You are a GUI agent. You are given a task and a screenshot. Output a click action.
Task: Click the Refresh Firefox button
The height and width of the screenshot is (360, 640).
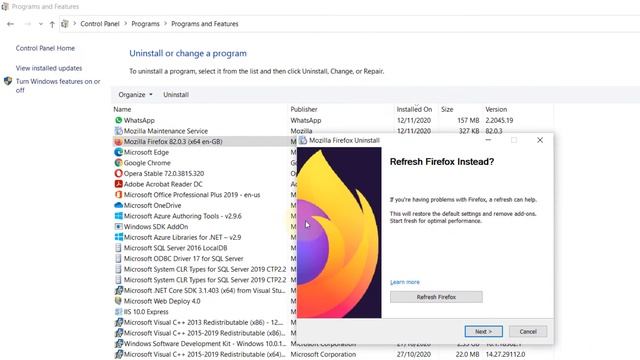(x=436, y=297)
